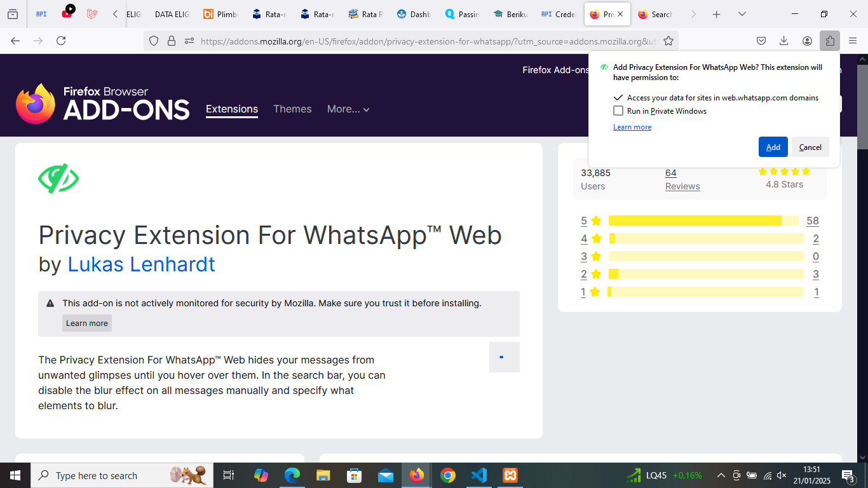Click the Firefox Browser ADD-ONS logo
Image resolution: width=868 pixels, height=488 pixels.
(x=103, y=104)
